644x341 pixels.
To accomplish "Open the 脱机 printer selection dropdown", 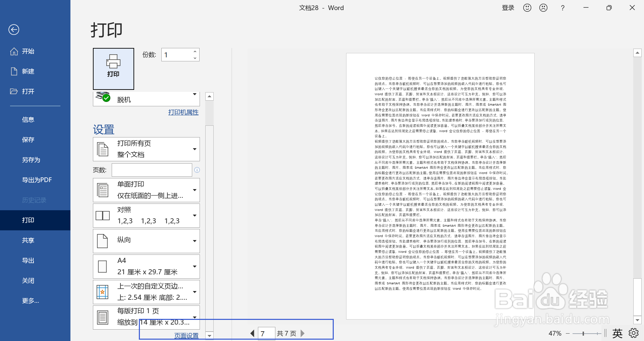I will coord(146,99).
